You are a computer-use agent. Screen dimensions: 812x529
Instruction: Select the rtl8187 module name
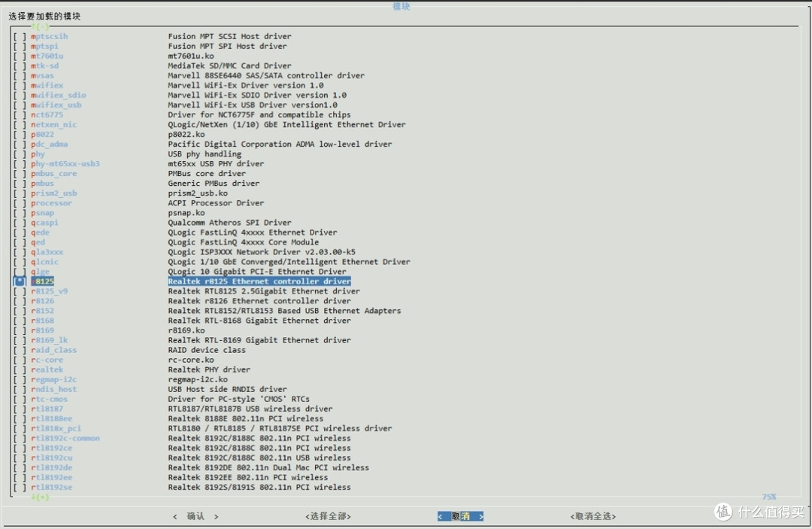47,409
